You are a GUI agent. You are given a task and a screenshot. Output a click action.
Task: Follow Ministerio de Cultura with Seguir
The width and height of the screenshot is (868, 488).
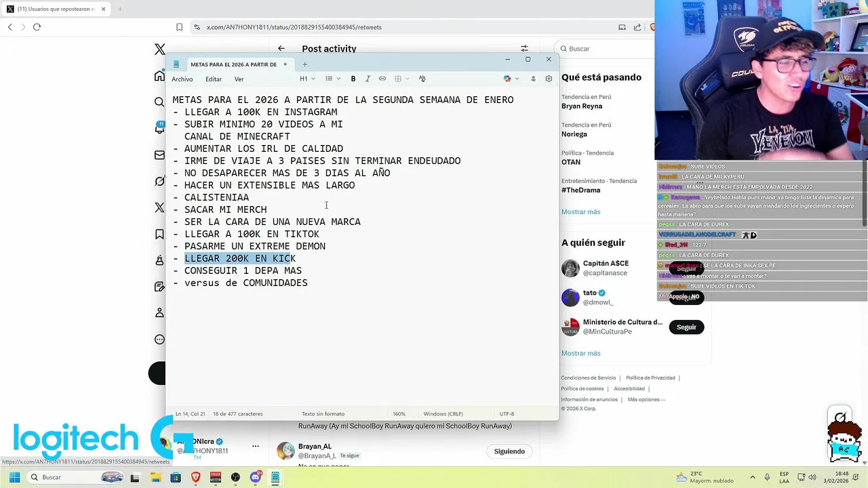click(686, 327)
